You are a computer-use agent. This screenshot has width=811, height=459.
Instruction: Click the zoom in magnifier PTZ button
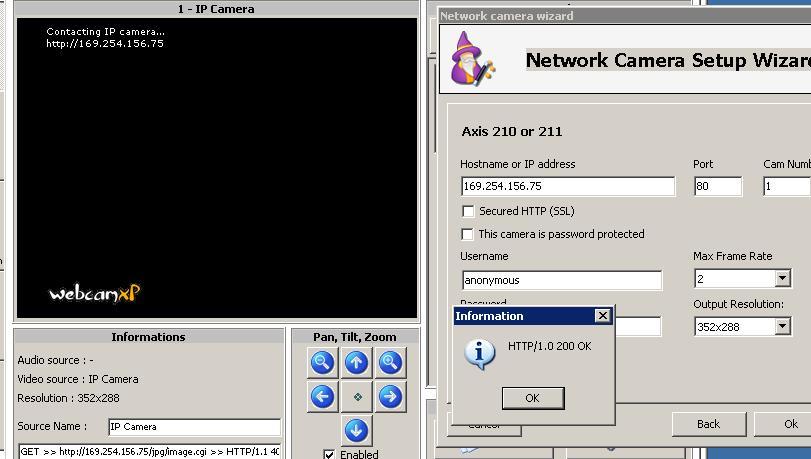(x=389, y=363)
